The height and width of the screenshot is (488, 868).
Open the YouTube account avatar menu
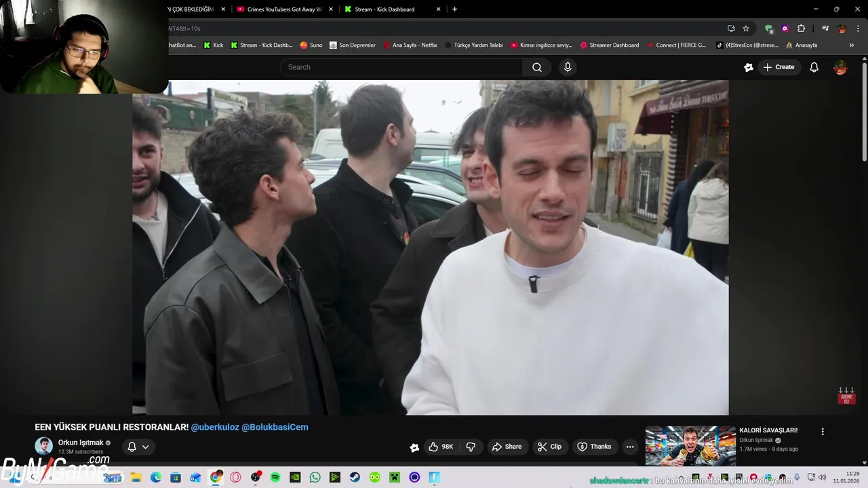click(840, 67)
